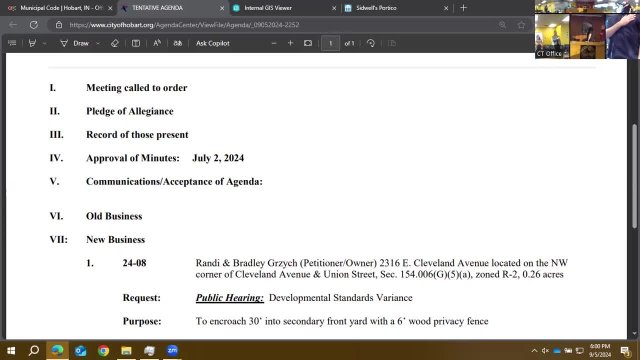Click the "Old Business" heading
The height and width of the screenshot is (360, 640).
pos(114,216)
